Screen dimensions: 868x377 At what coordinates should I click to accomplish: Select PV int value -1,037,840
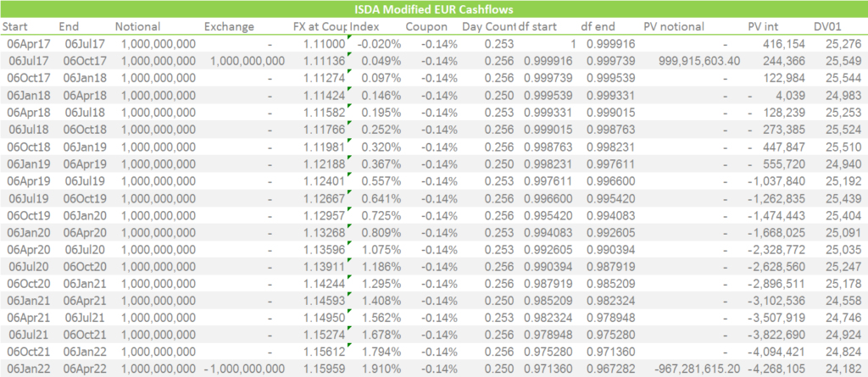tap(776, 180)
